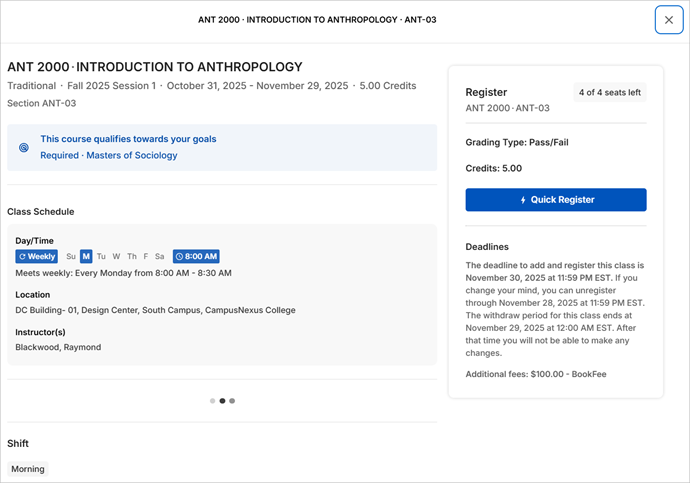The image size is (690, 483).
Task: Click instructor name Blackwood, Raymond
Action: click(58, 347)
